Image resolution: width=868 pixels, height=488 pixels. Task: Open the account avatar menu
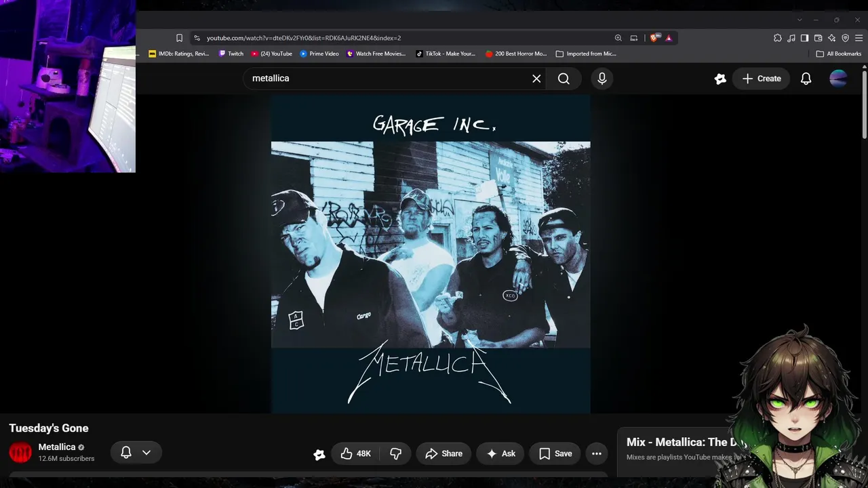pyautogui.click(x=838, y=79)
